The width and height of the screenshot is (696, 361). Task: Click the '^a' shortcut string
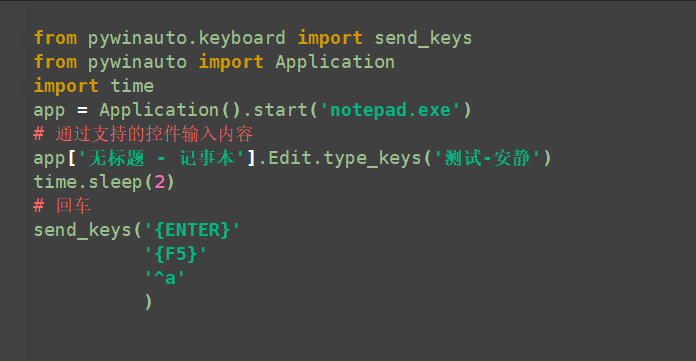click(x=164, y=278)
